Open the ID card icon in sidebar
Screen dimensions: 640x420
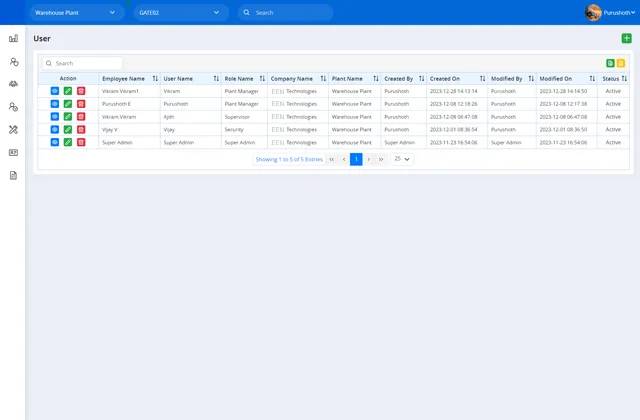point(13,152)
